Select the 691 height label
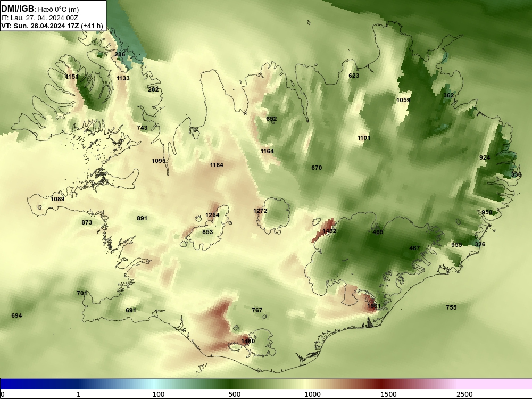Screen dimensions: 532x399 [x=131, y=310]
